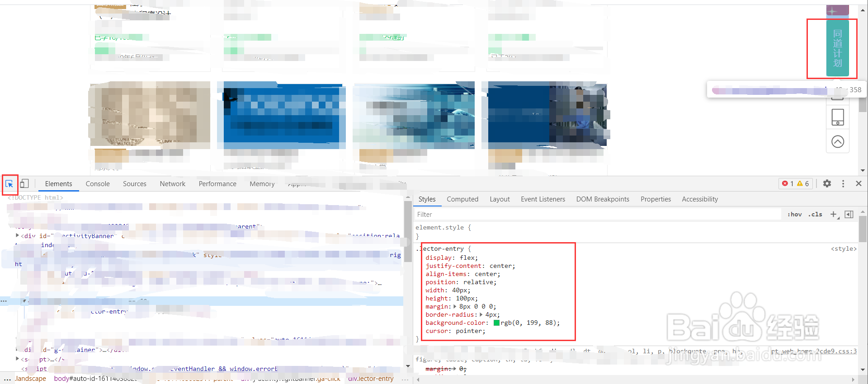Click the green 同道计划 side banner

click(x=837, y=47)
